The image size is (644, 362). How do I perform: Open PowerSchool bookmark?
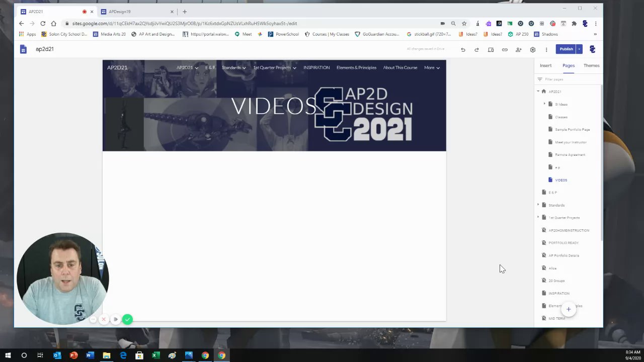coord(283,34)
